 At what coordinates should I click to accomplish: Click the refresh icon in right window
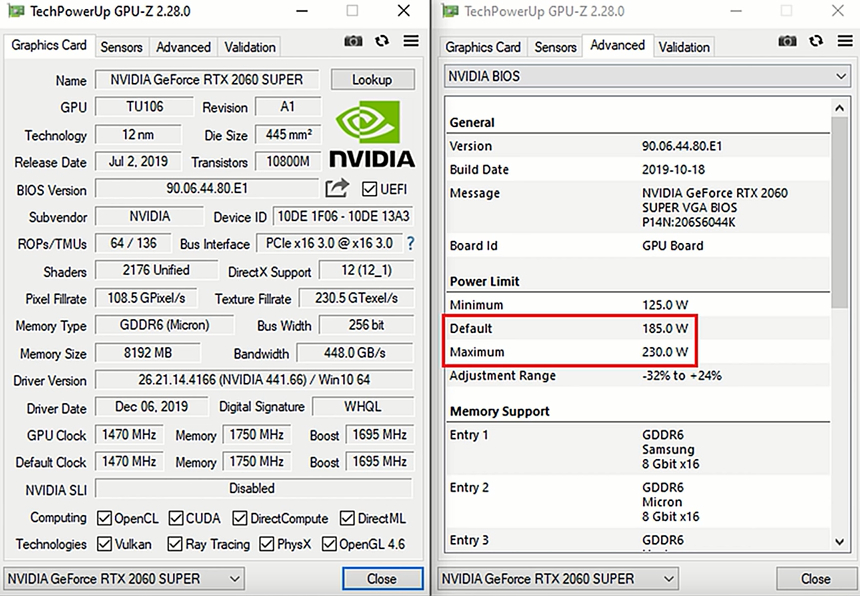[816, 41]
